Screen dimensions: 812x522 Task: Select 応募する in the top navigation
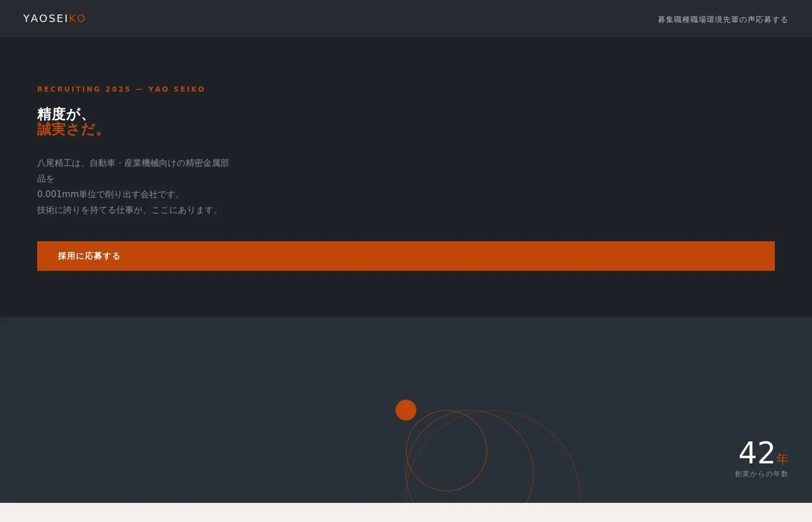[x=771, y=19]
